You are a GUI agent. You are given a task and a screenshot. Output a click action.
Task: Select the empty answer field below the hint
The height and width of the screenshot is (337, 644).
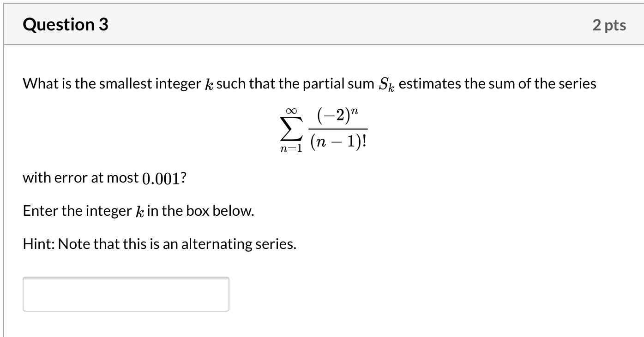126,294
